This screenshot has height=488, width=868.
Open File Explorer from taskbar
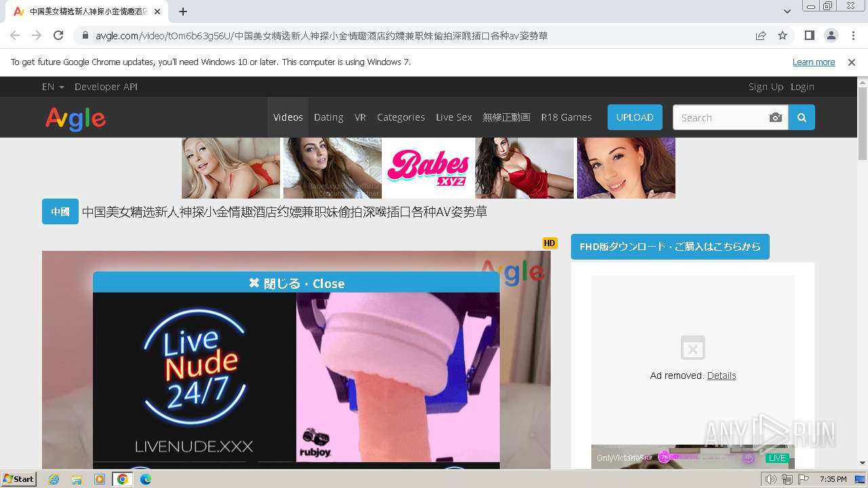click(x=77, y=479)
